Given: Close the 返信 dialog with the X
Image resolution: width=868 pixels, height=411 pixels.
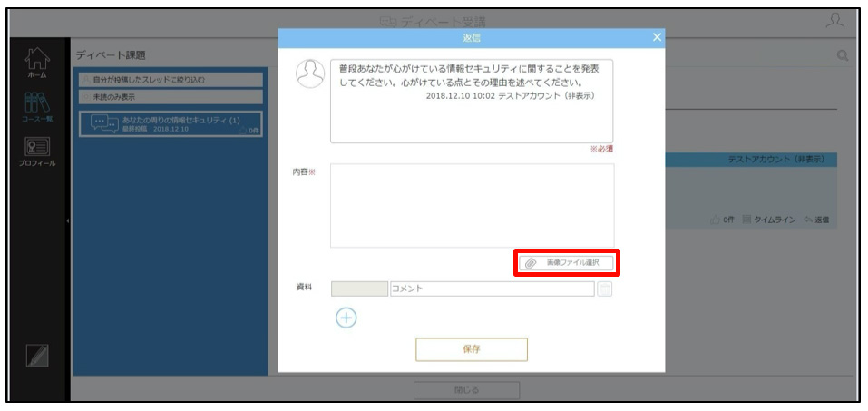Looking at the screenshot, I should pyautogui.click(x=657, y=37).
